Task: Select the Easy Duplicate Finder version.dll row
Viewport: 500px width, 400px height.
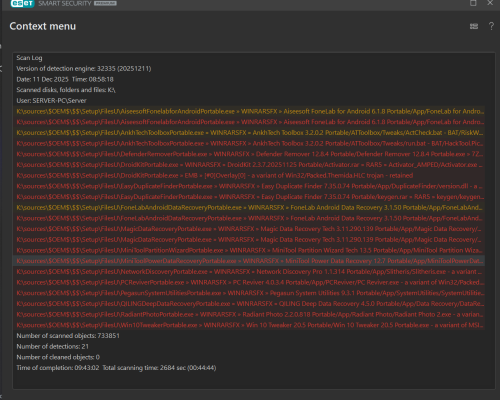Action: tap(250, 186)
